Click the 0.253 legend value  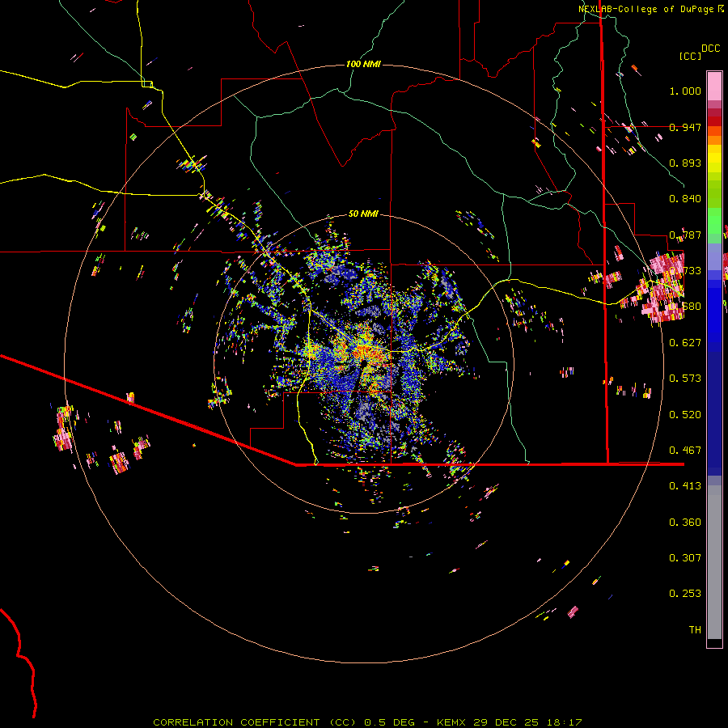coord(685,594)
